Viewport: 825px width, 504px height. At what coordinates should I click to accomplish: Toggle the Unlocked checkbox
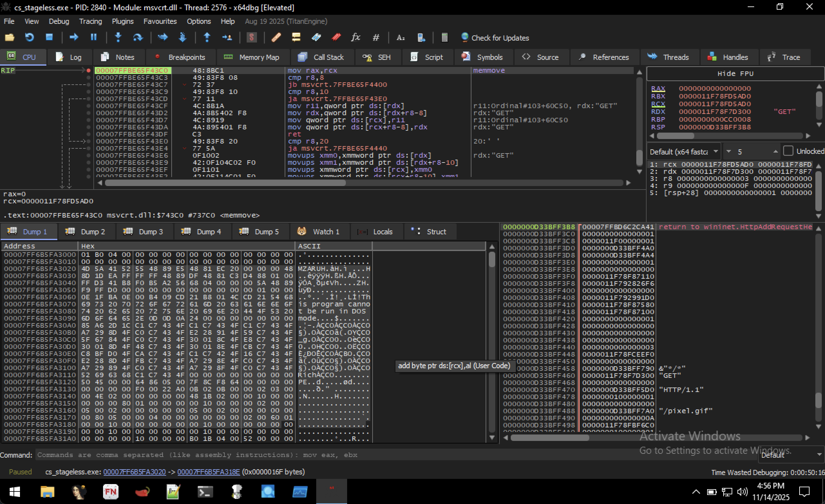click(x=788, y=151)
